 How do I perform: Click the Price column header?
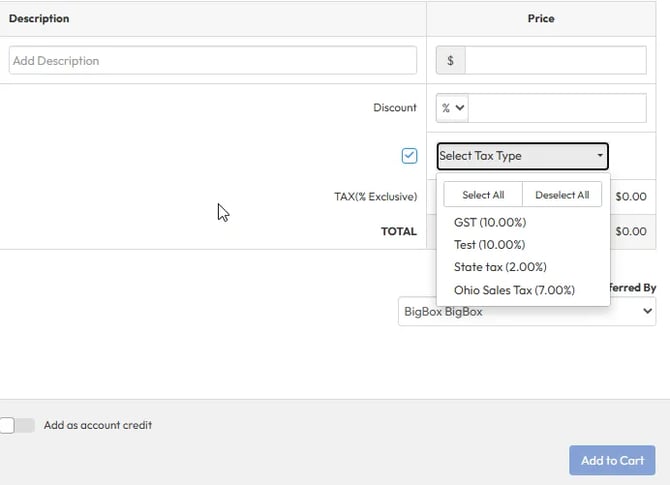click(541, 19)
